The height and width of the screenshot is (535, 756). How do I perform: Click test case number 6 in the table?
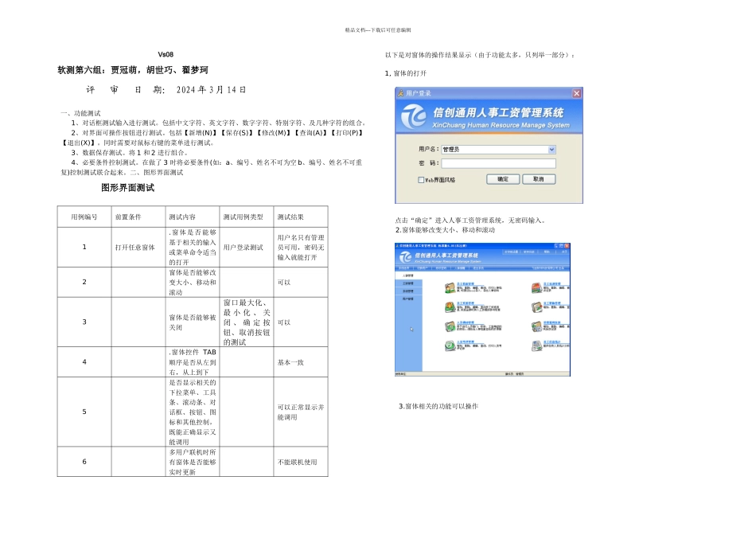[x=84, y=462]
